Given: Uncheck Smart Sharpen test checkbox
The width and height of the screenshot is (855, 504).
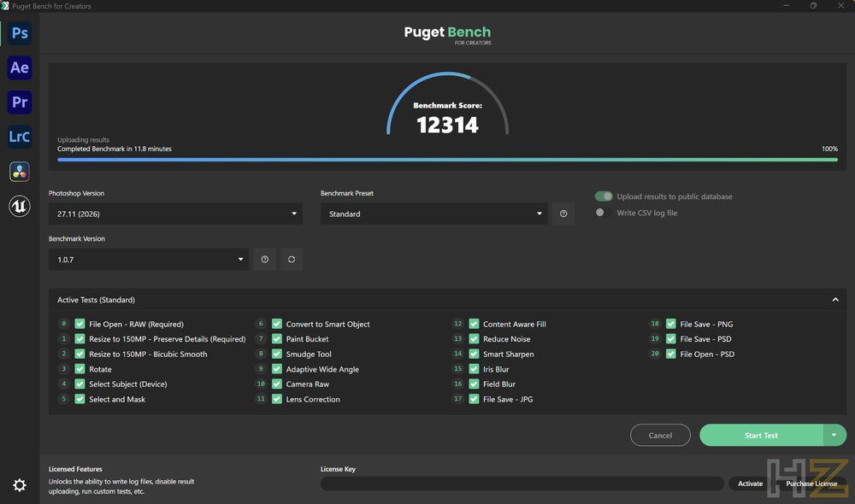Looking at the screenshot, I should 474,355.
